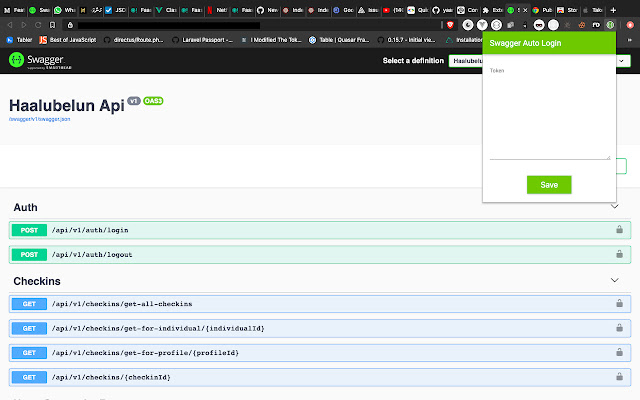Click the OAS3 badge
The height and width of the screenshot is (400, 640).
pos(153,101)
